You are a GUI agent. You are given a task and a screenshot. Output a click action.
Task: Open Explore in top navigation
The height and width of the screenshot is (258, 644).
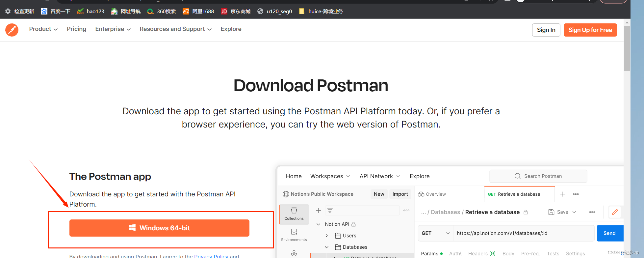[x=231, y=29]
